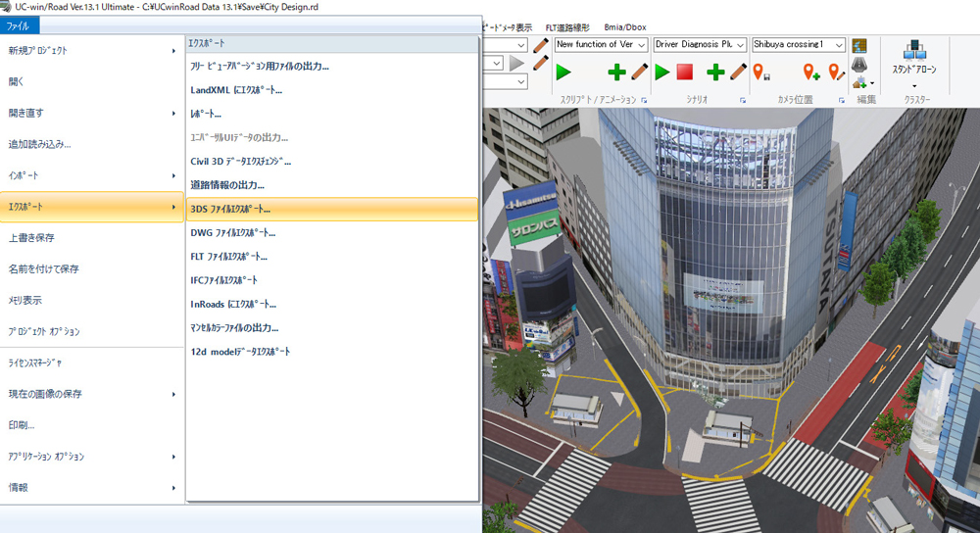The image size is (980, 533).
Task: Play the selected script animation
Action: coord(563,72)
